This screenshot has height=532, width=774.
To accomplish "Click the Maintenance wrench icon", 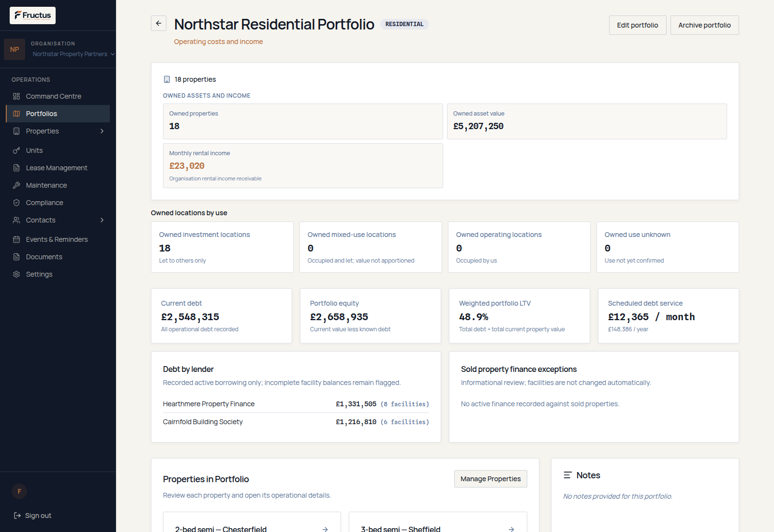I will coord(16,185).
